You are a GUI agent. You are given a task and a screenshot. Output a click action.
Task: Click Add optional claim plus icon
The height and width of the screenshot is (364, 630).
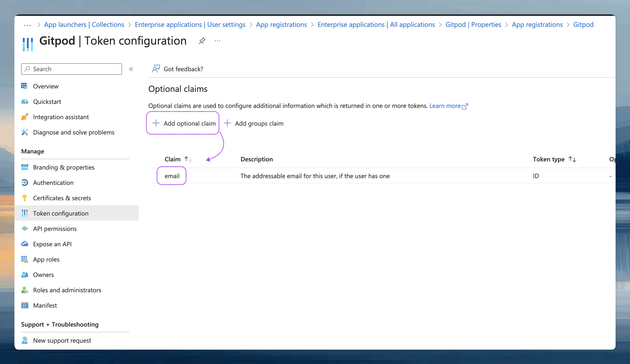[x=156, y=123]
